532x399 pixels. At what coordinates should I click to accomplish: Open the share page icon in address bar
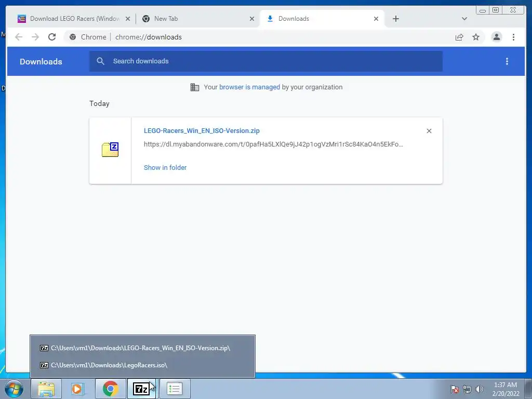tap(459, 37)
